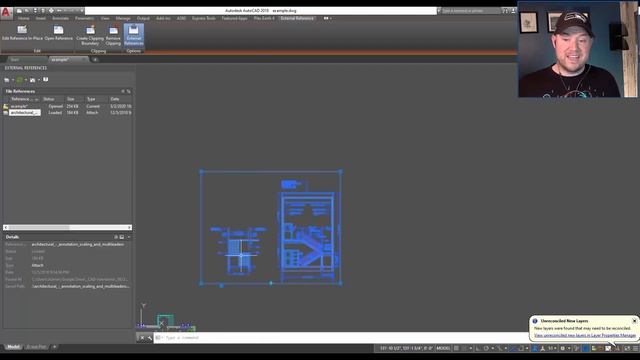This screenshot has height=360, width=640.
Task: Show Preview icon in Details panel
Action: tap(122, 237)
